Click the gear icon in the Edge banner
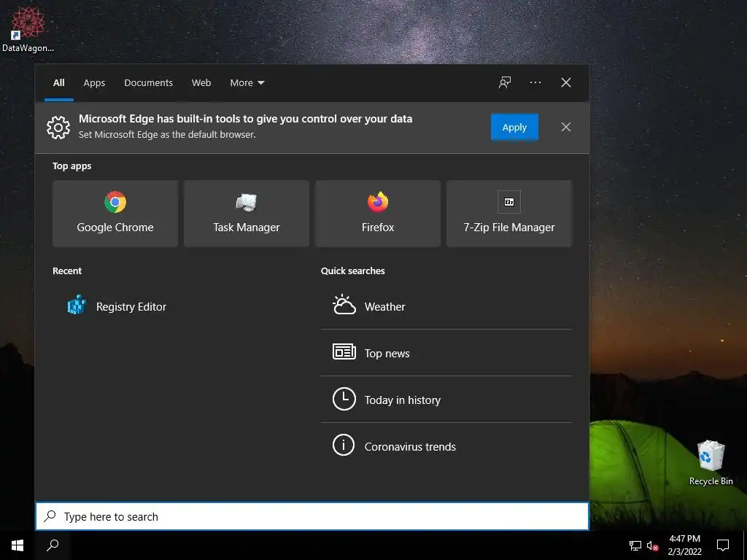Image resolution: width=747 pixels, height=560 pixels. pyautogui.click(x=58, y=127)
